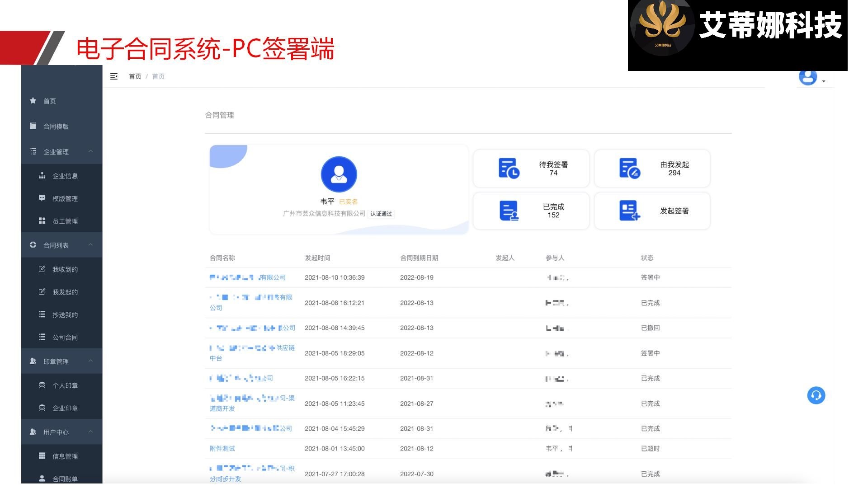Viewport: 868px width, 488px height.
Task: Open the blue customer support headset icon
Action: point(816,395)
